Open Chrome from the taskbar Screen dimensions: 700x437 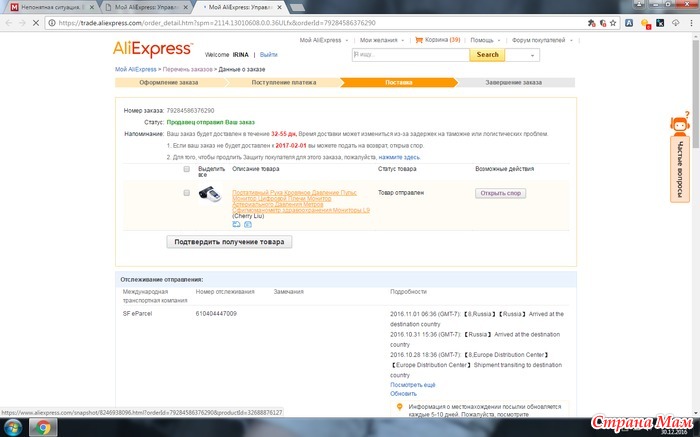pyautogui.click(x=43, y=427)
